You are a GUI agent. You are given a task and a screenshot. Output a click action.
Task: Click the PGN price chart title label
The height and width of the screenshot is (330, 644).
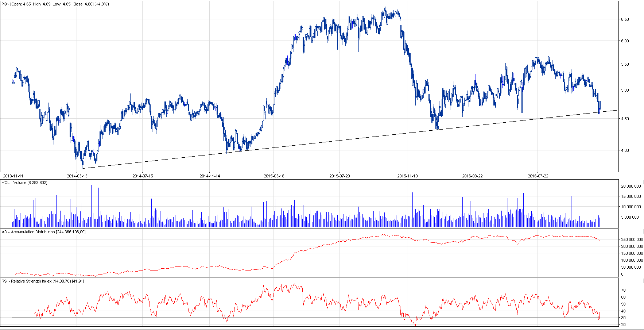(55, 4)
